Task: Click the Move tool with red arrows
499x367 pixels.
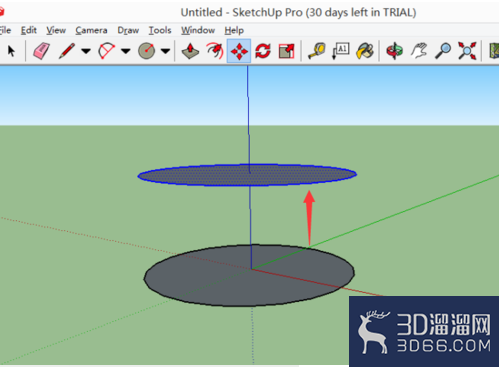Action: pyautogui.click(x=239, y=51)
